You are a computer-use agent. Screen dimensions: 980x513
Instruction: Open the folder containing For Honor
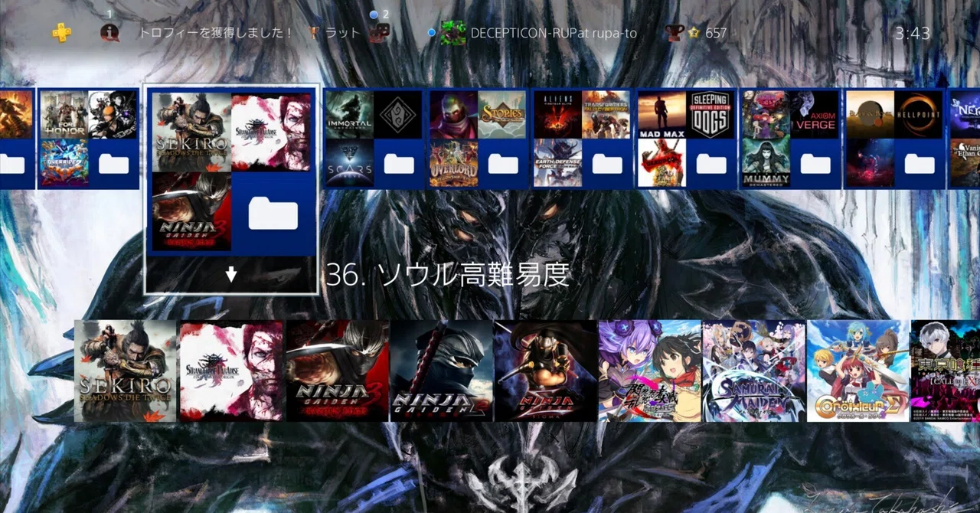point(88,139)
